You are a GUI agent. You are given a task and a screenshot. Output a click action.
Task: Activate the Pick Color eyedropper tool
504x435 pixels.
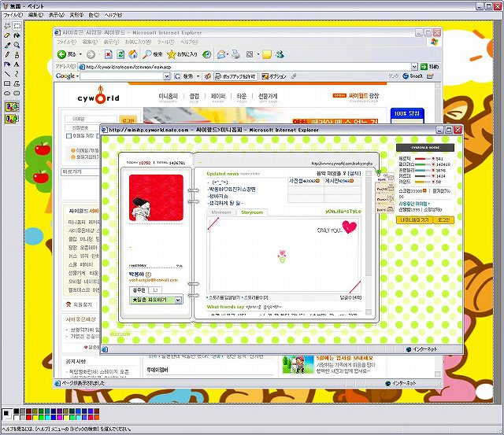click(7, 46)
